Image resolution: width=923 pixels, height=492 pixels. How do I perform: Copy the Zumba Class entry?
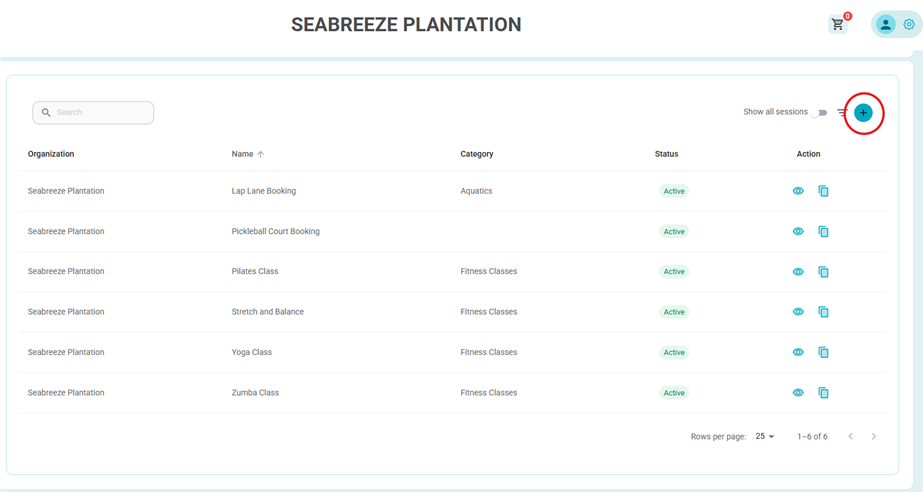tap(824, 393)
